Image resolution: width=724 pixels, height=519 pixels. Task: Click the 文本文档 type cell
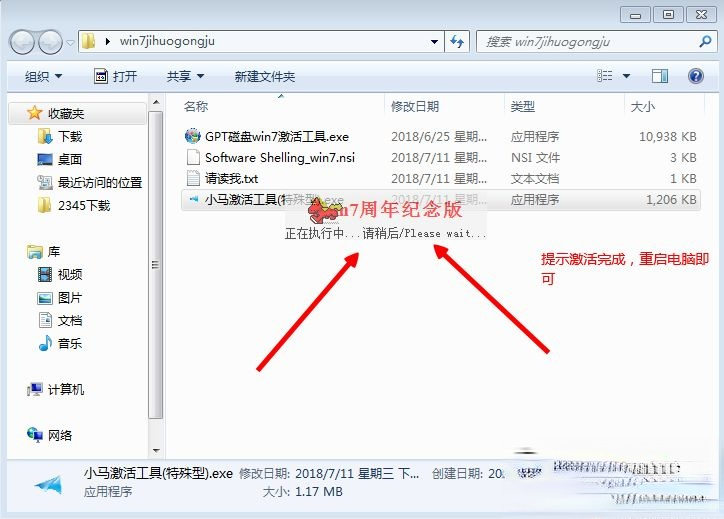point(535,179)
